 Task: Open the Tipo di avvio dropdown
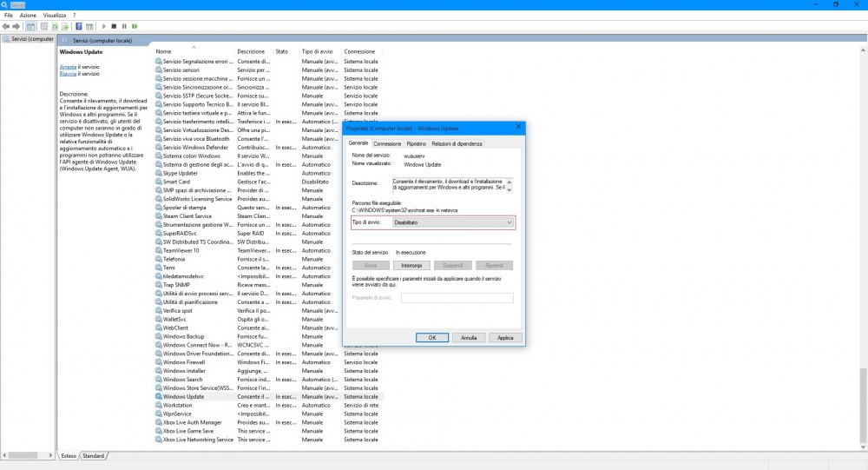click(452, 222)
